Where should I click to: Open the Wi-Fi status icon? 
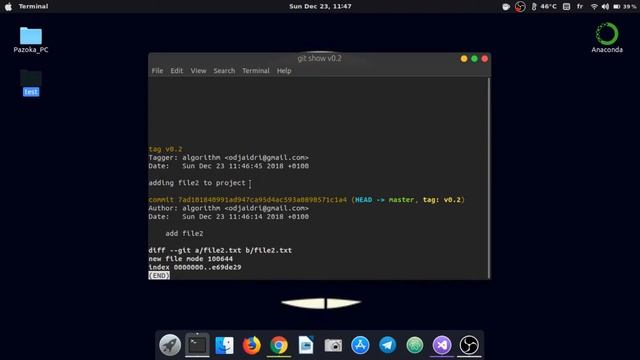click(594, 7)
